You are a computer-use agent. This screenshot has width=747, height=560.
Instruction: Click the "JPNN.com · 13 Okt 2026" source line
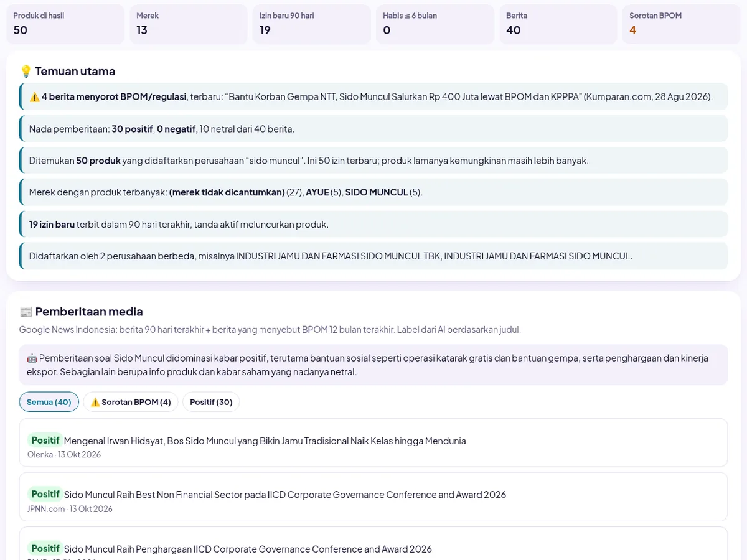tap(70, 509)
